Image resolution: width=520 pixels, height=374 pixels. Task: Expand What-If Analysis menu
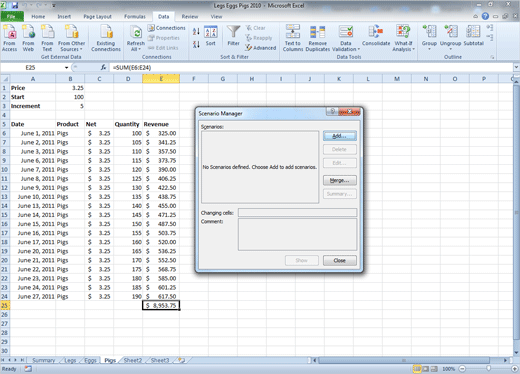coord(403,38)
